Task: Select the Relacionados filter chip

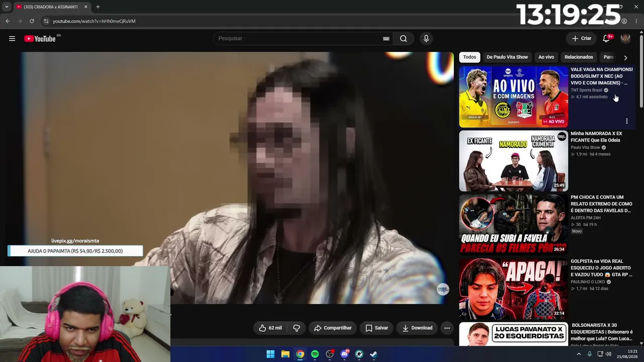Action: point(579,57)
